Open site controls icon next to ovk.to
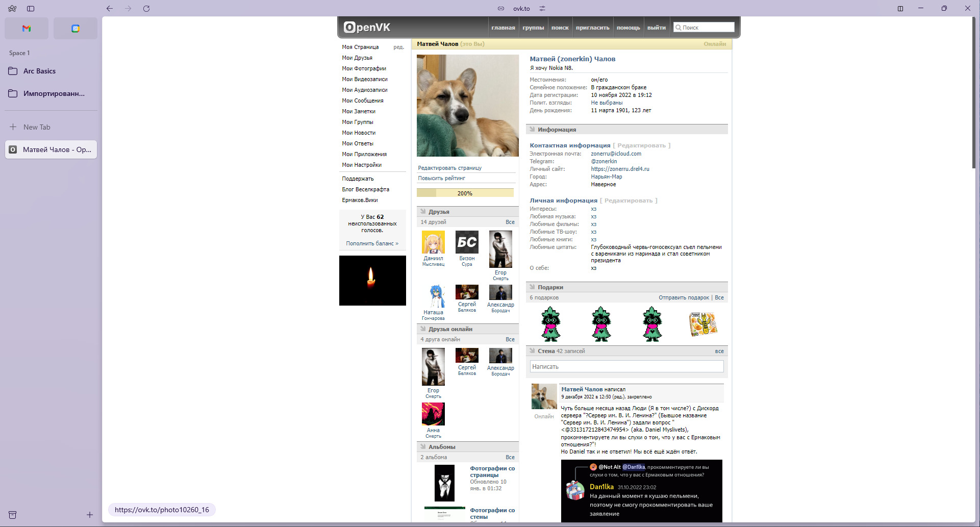Screen dimensions: 980x527 click(x=542, y=9)
